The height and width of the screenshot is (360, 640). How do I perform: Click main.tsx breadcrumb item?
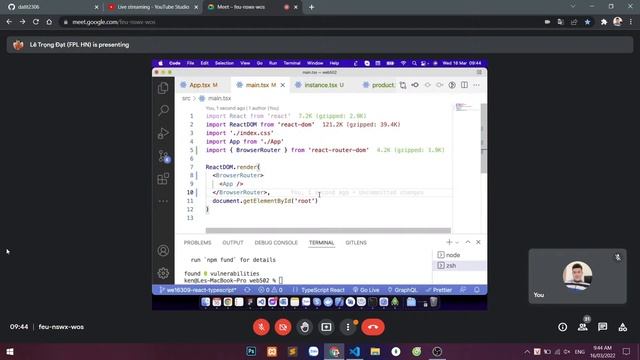[216, 98]
